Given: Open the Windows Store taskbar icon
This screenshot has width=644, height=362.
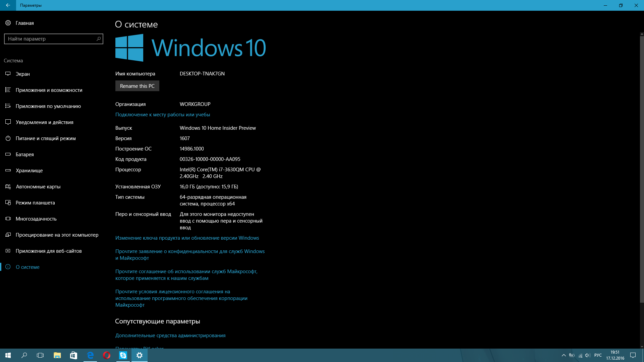Looking at the screenshot, I should pyautogui.click(x=73, y=355).
